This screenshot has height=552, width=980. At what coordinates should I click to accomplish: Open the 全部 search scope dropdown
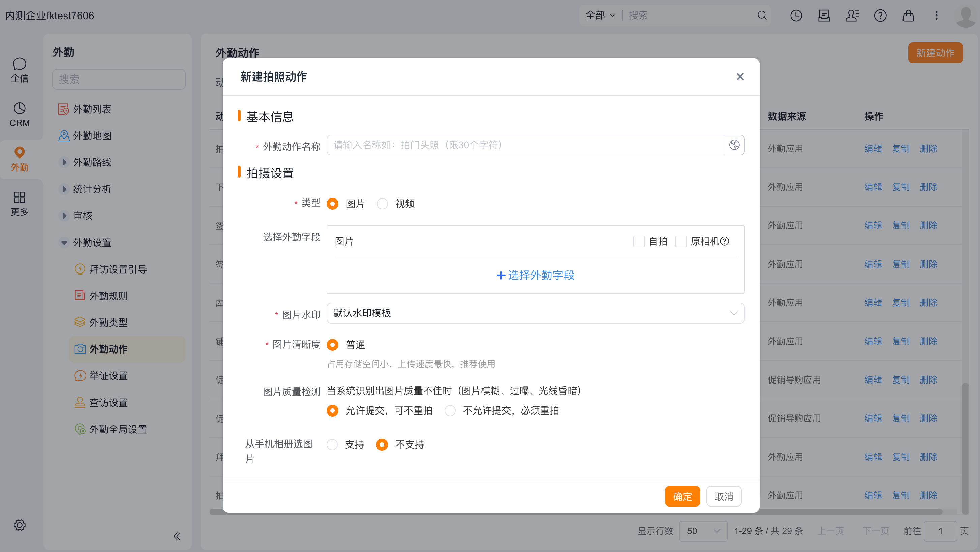coord(600,15)
